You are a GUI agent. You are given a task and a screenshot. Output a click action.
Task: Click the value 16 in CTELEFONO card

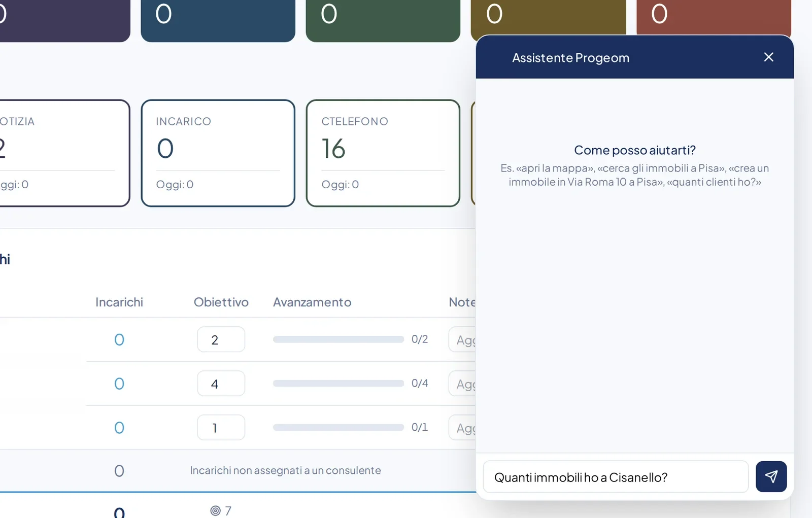click(x=333, y=149)
